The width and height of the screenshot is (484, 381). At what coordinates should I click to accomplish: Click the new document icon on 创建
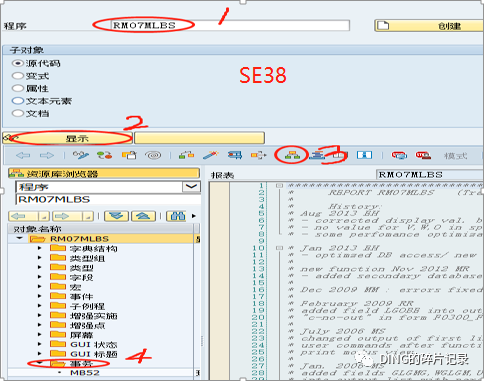(383, 25)
